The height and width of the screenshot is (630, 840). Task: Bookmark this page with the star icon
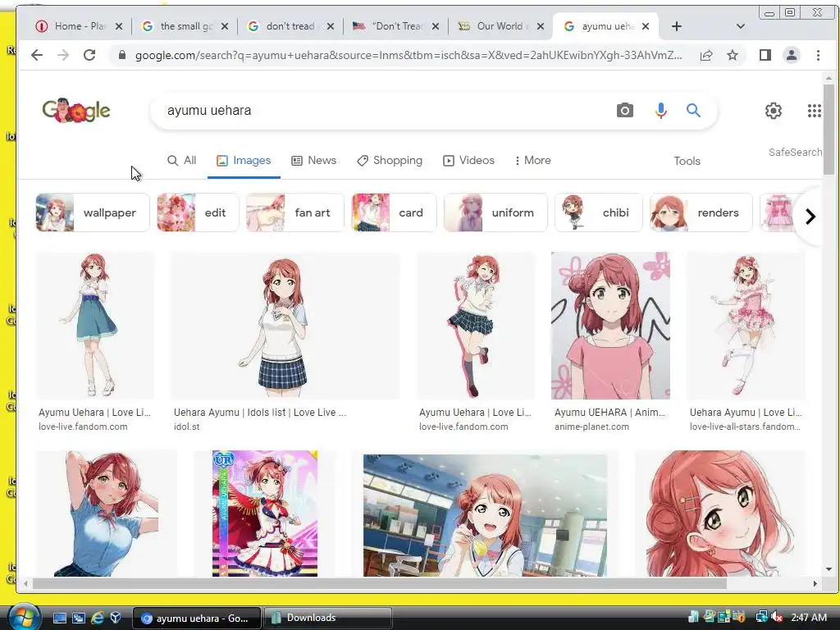click(x=733, y=55)
